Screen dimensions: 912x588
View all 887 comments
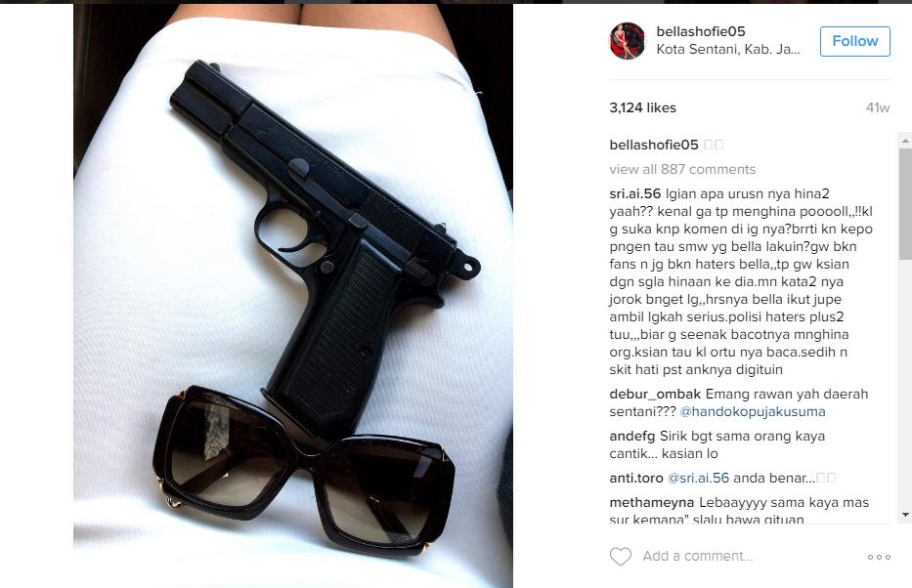(682, 169)
